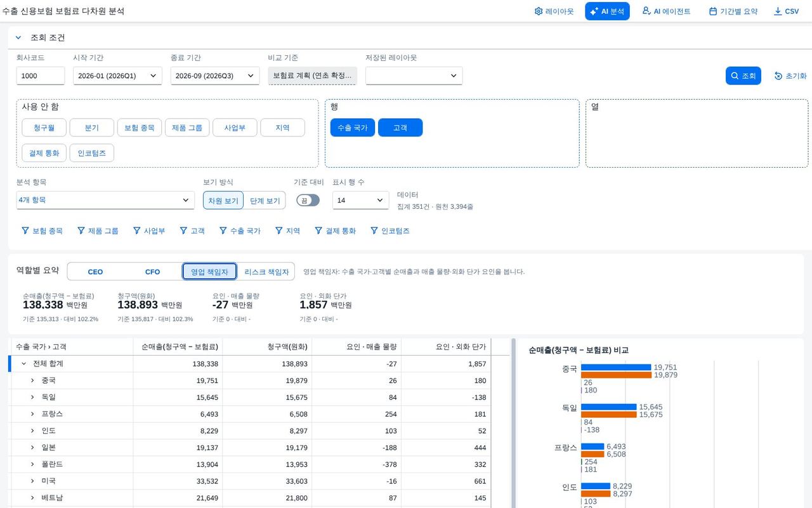Open the 레이아웃 settings gear icon

click(539, 11)
